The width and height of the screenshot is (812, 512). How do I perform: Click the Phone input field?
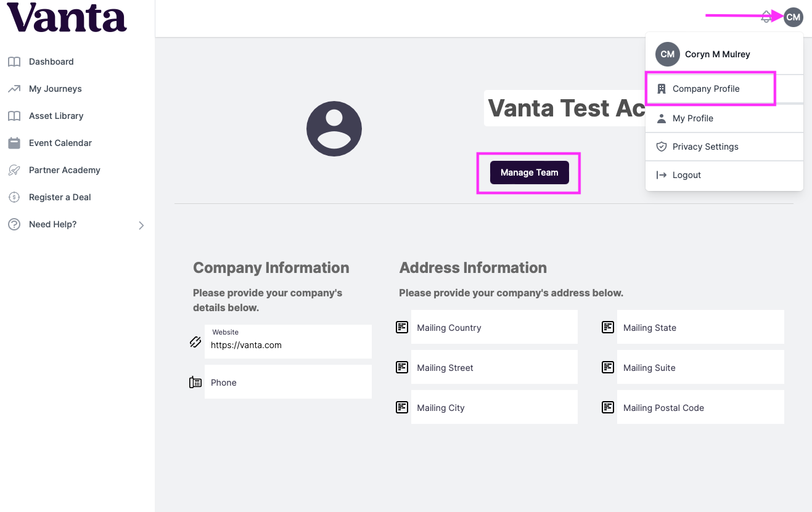coord(288,382)
